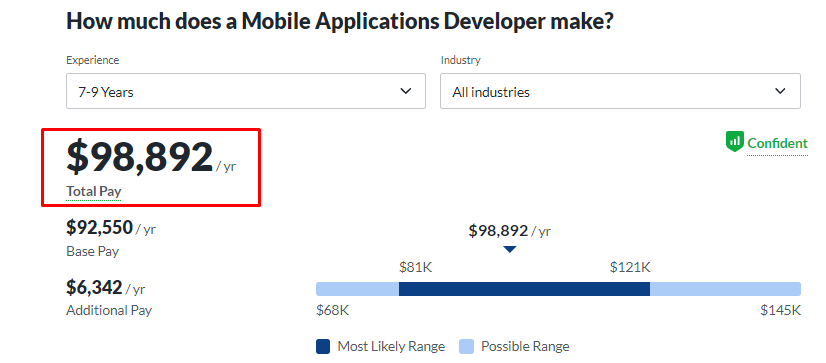
Task: Click the salary marker triangle above the bar
Action: tap(509, 249)
